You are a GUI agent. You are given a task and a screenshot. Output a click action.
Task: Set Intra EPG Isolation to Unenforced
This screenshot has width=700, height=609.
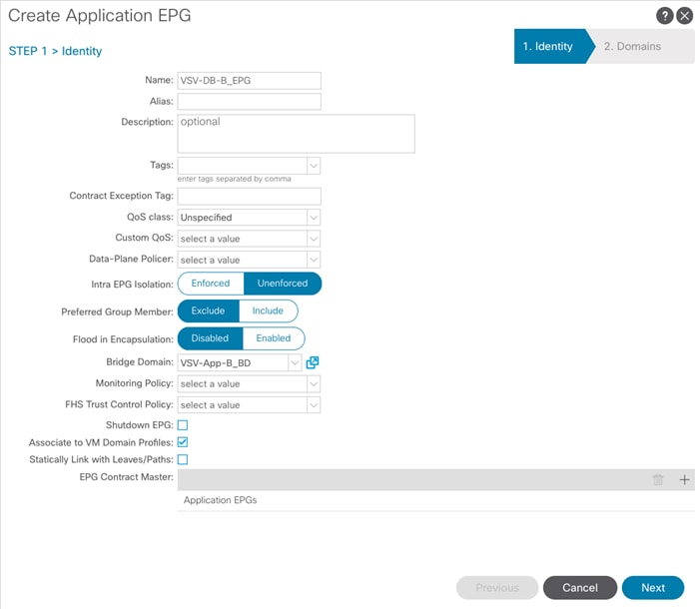tap(283, 284)
